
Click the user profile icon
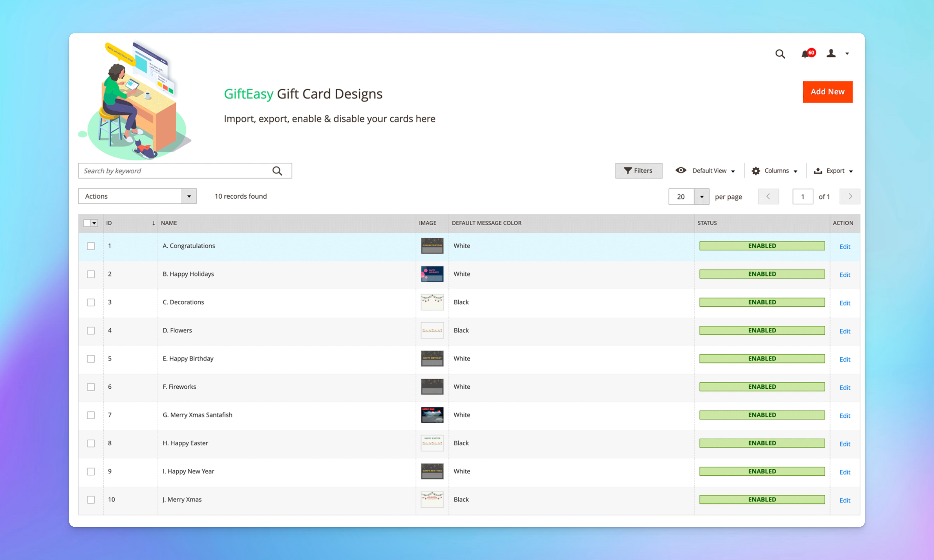pos(832,53)
